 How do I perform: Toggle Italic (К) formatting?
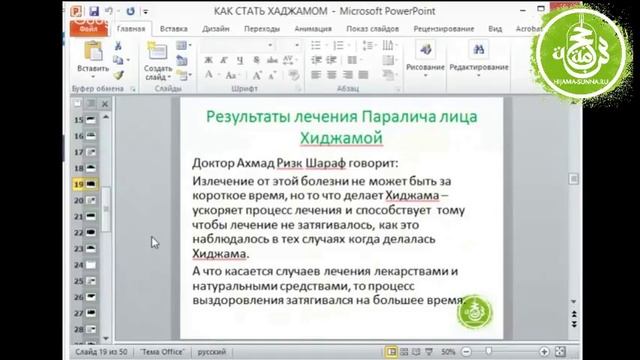click(224, 60)
